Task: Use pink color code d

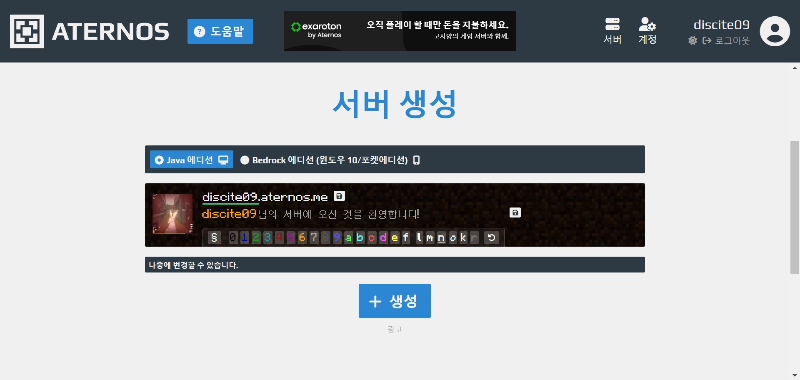Action: click(x=383, y=238)
